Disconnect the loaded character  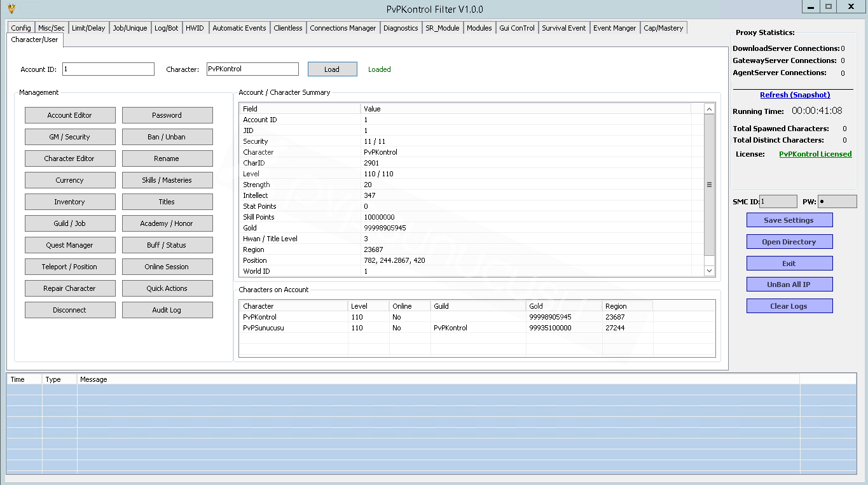70,310
